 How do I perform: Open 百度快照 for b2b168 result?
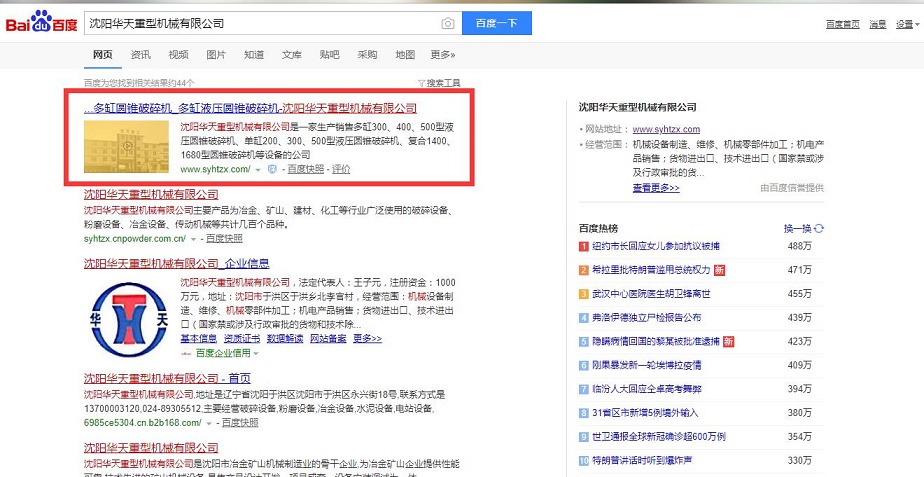coord(240,422)
